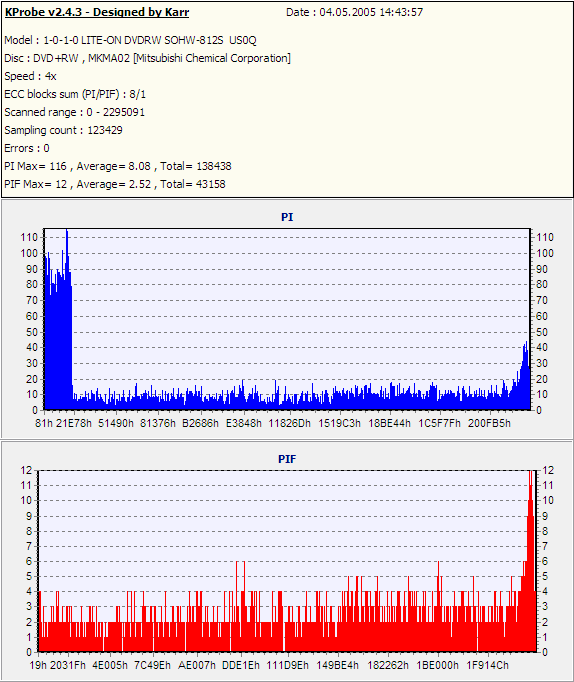Click the PI axis label 81376h

click(x=158, y=423)
